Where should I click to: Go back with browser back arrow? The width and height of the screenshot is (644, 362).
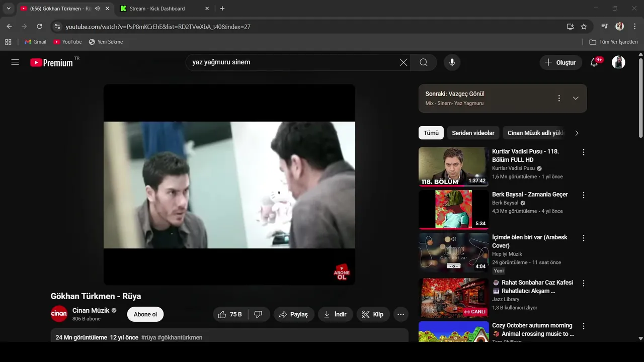pos(9,26)
